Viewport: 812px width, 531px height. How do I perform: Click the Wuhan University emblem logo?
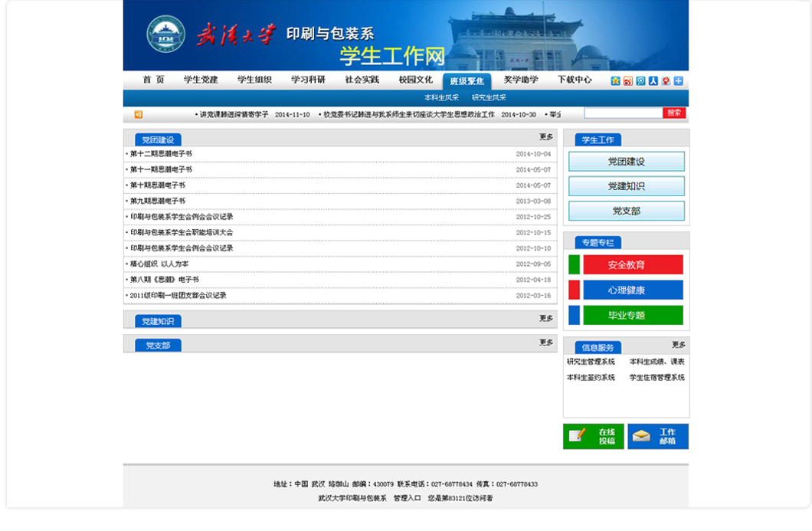(165, 34)
